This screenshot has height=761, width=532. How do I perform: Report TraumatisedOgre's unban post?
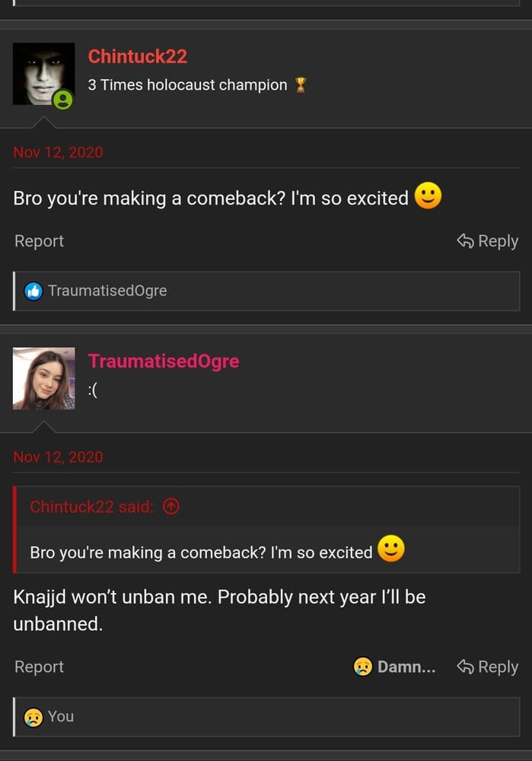tap(39, 667)
